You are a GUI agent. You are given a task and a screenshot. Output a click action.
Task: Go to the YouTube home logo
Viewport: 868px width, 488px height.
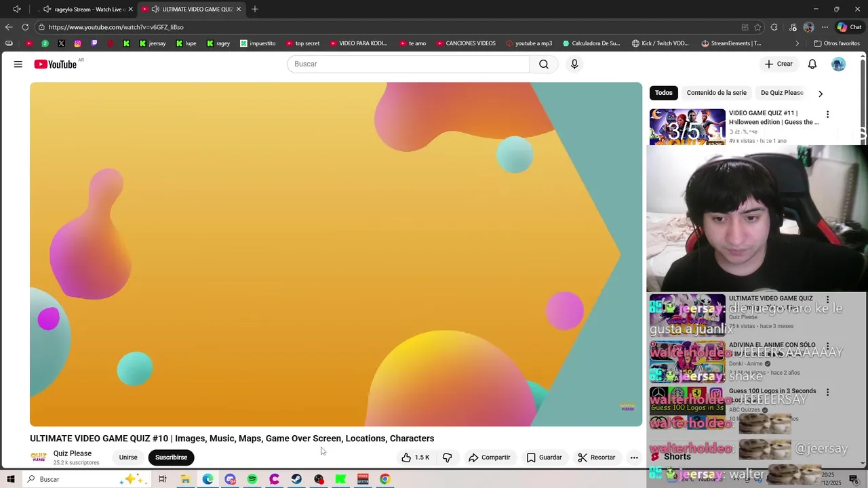pyautogui.click(x=56, y=64)
